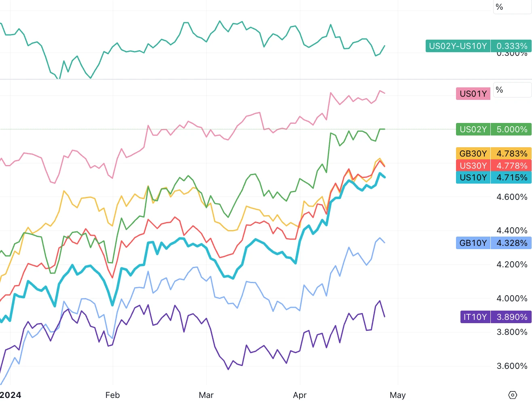
Task: Open chart settings via the gear icon
Action: tap(513, 395)
